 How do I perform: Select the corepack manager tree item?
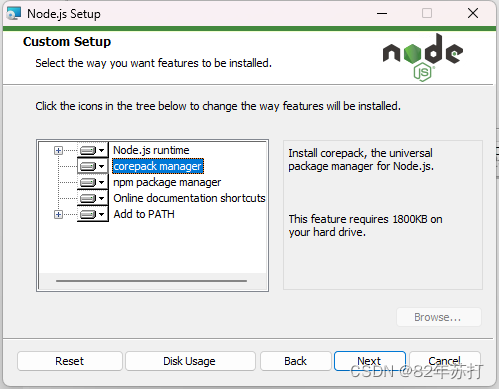coord(158,166)
